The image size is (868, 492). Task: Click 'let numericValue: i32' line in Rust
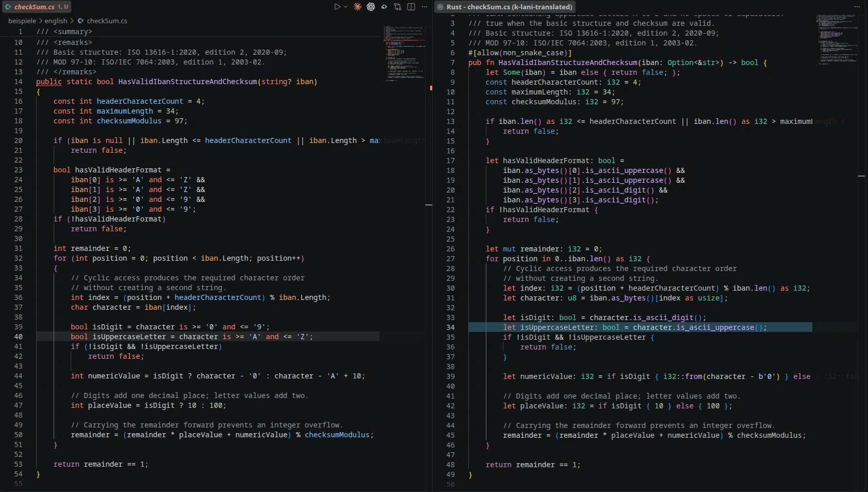[x=657, y=376]
